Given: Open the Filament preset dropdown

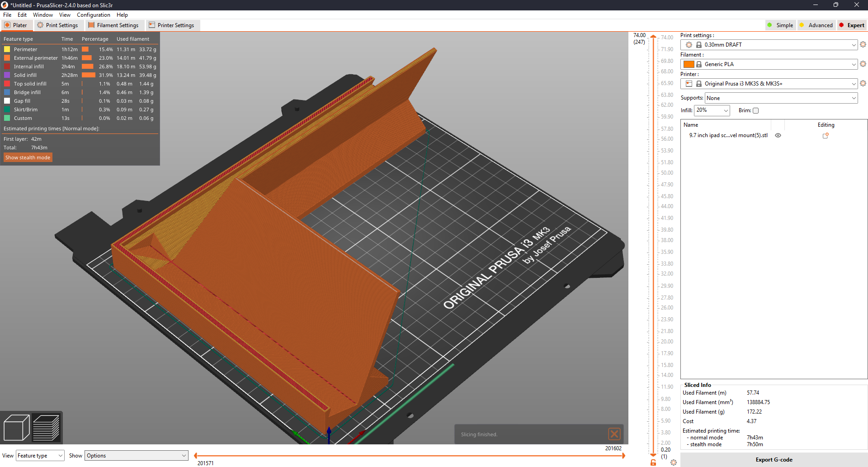Looking at the screenshot, I should pyautogui.click(x=769, y=64).
